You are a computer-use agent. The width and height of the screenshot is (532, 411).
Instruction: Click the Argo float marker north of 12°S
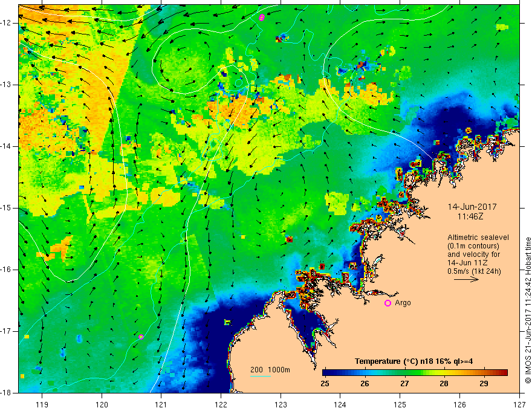pyautogui.click(x=261, y=18)
